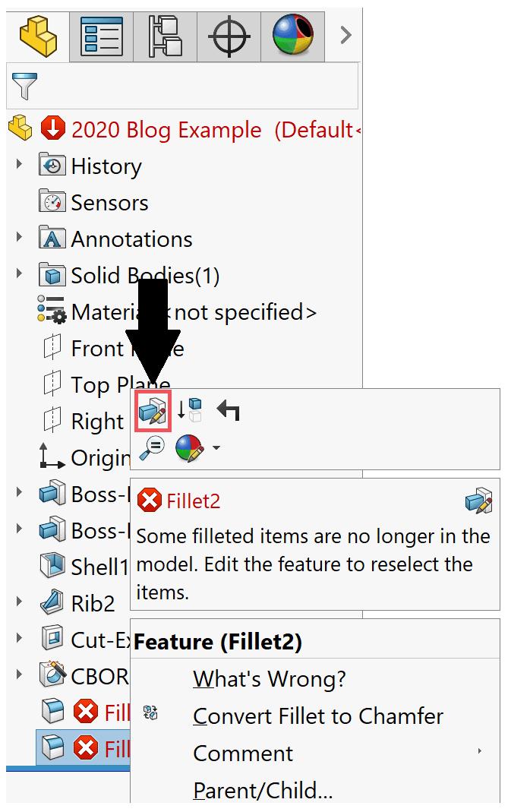
Task: Open the DisplayManager color sphere tab
Action: 293,36
